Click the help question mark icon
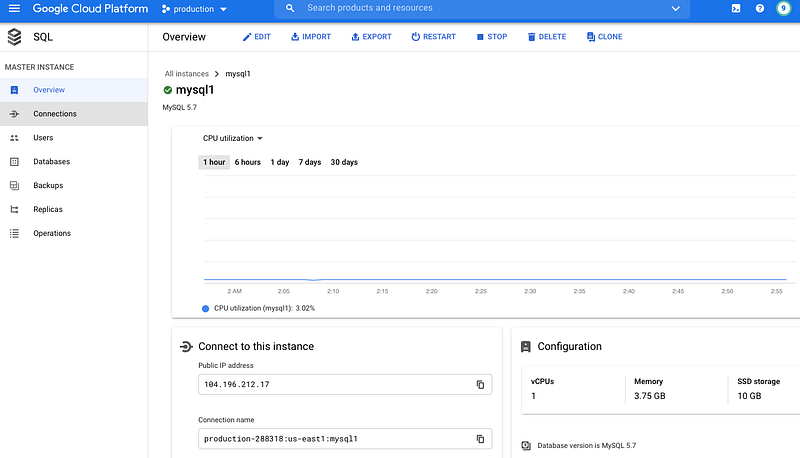This screenshot has width=800, height=458. [760, 9]
